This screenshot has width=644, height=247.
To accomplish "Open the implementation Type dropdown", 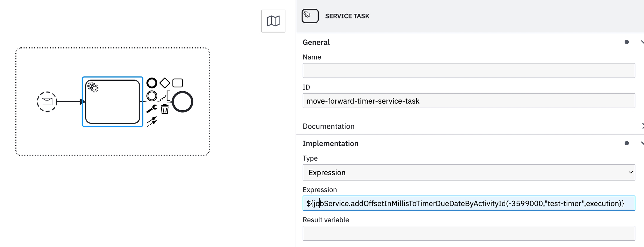I will 469,172.
